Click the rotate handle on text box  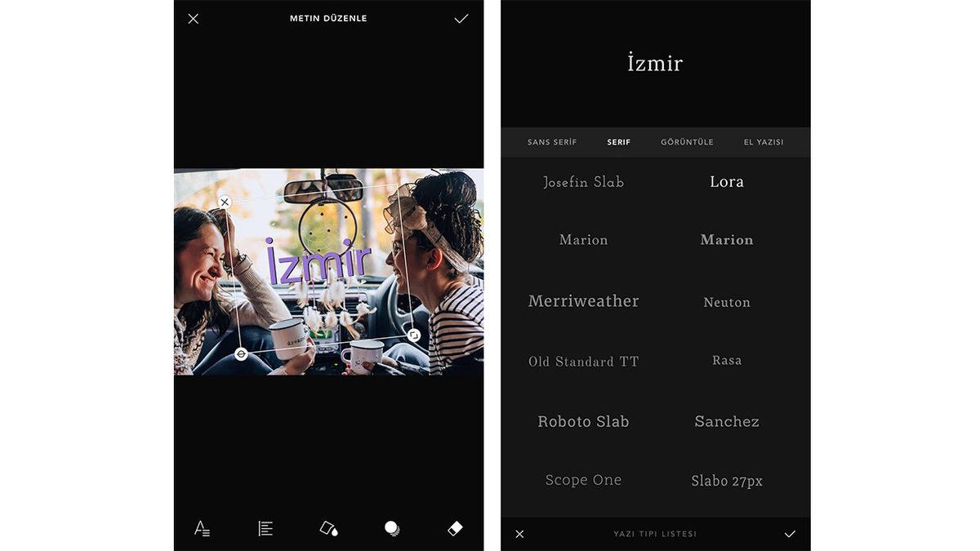[241, 353]
